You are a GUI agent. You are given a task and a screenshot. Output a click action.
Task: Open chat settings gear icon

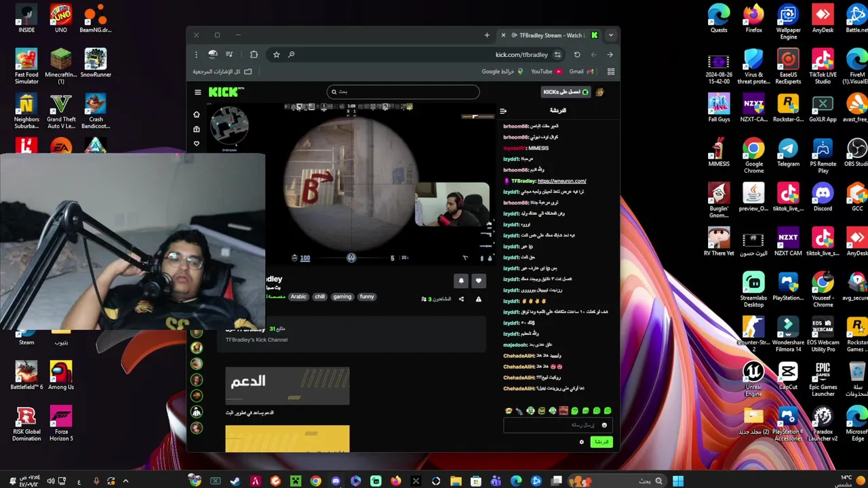tap(581, 442)
